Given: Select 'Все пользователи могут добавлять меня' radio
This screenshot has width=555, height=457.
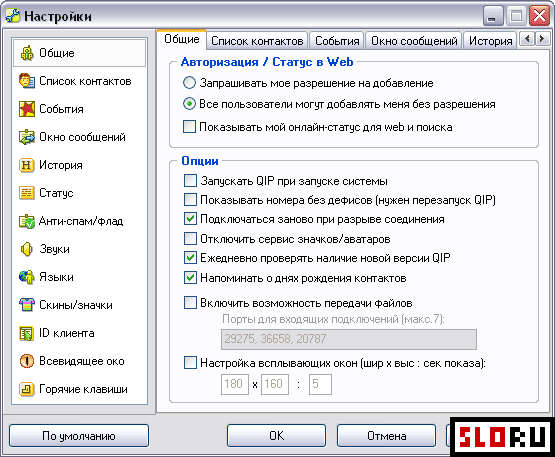Looking at the screenshot, I should 189,104.
